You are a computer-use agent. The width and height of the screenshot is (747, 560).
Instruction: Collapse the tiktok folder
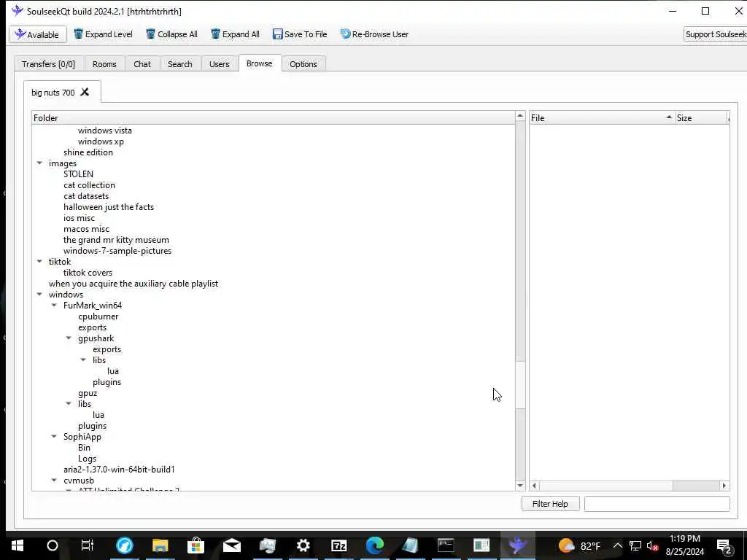pos(39,262)
